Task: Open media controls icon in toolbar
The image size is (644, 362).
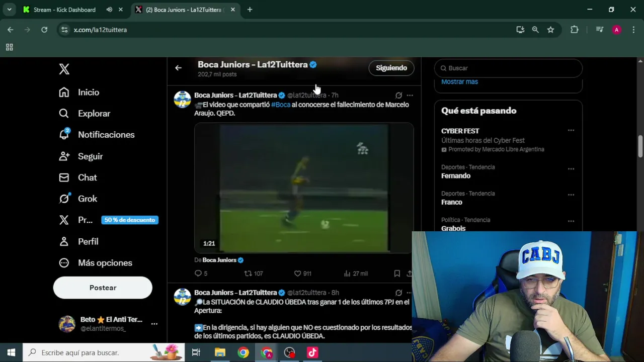Action: point(599,30)
